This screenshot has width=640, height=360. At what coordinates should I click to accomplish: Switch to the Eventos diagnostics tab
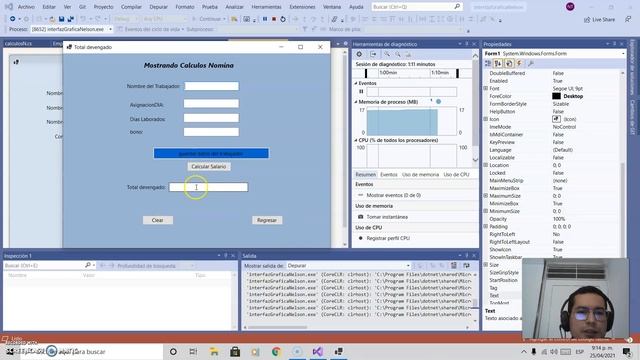(389, 175)
